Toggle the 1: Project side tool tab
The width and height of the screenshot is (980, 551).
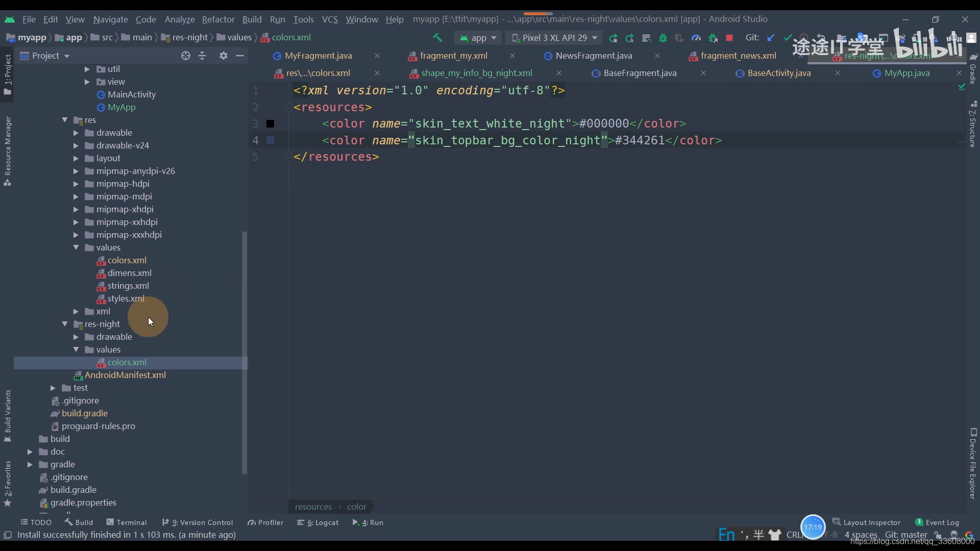pyautogui.click(x=8, y=74)
